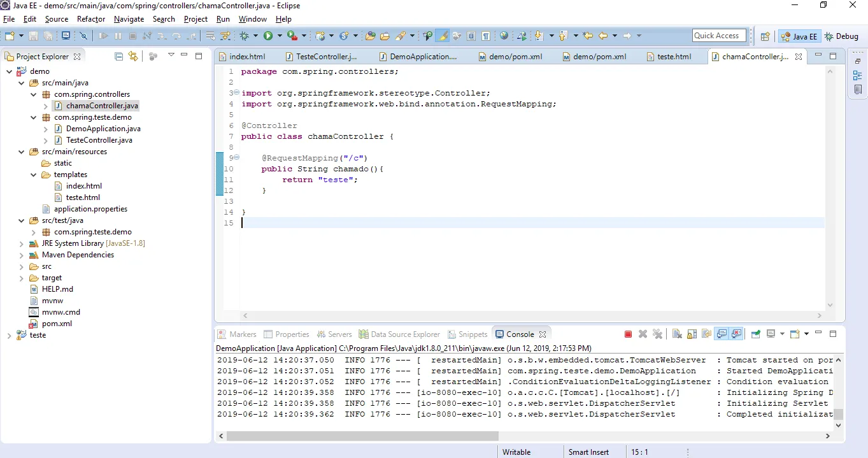
Task: Toggle Link with Editor in Project Explorer
Action: pos(132,56)
